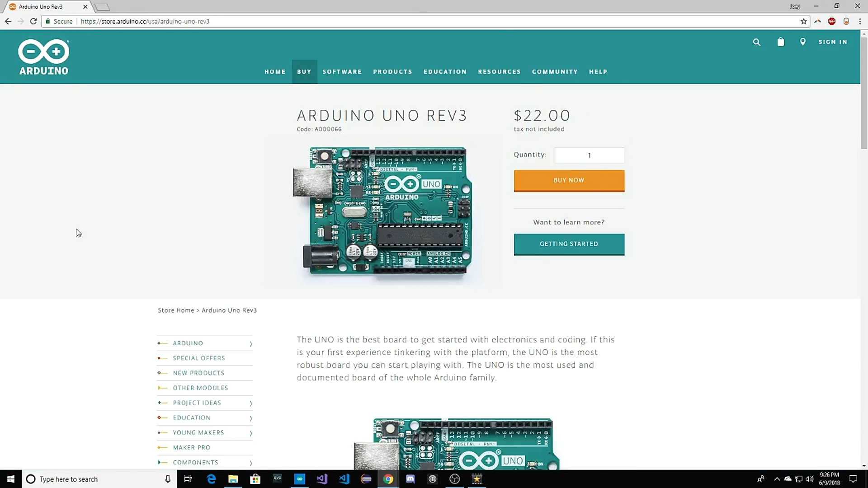The height and width of the screenshot is (488, 868).
Task: Open File Explorer from taskbar
Action: tap(233, 479)
